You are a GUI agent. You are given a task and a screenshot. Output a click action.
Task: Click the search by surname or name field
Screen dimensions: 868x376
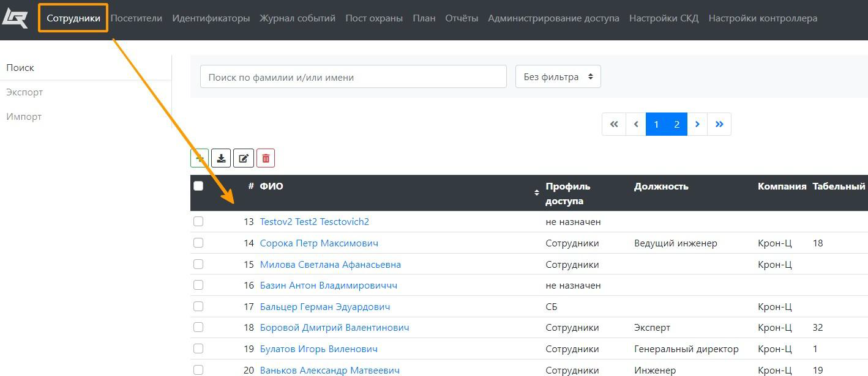pyautogui.click(x=353, y=77)
